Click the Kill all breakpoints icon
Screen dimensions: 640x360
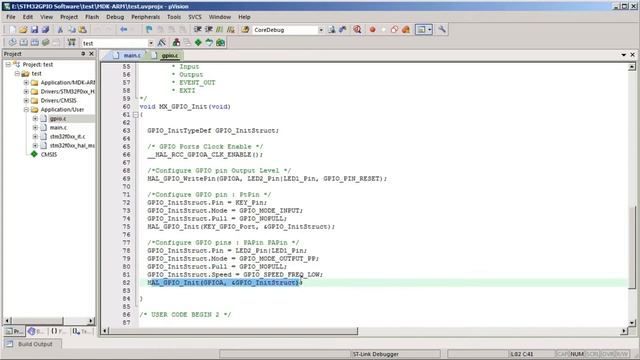point(406,30)
